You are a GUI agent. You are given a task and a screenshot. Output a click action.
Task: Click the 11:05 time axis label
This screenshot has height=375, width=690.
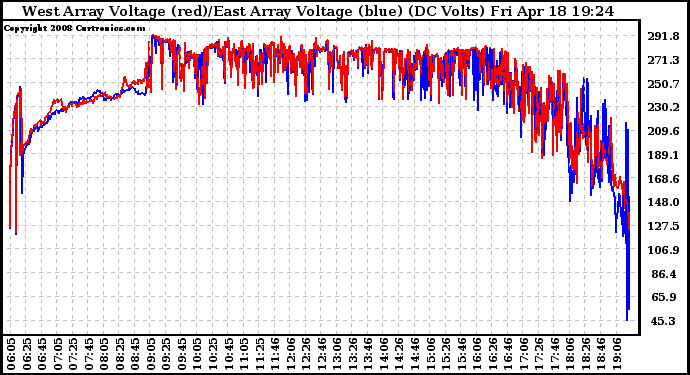(x=244, y=354)
